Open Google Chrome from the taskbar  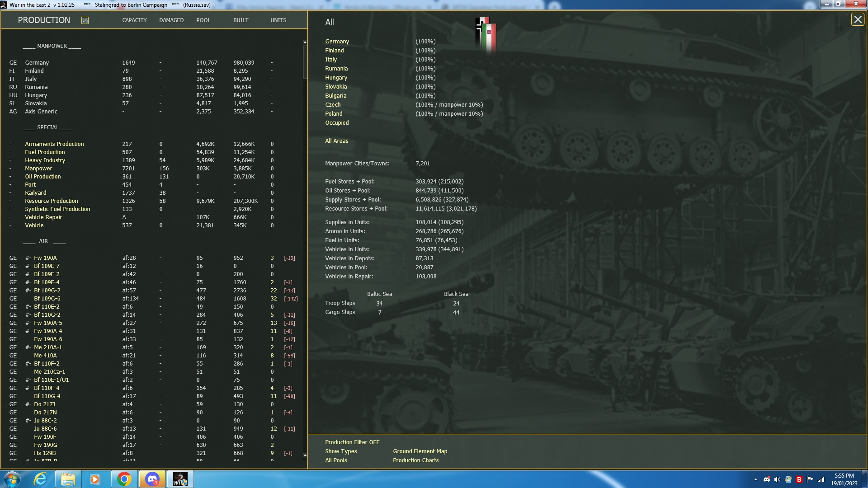(124, 479)
